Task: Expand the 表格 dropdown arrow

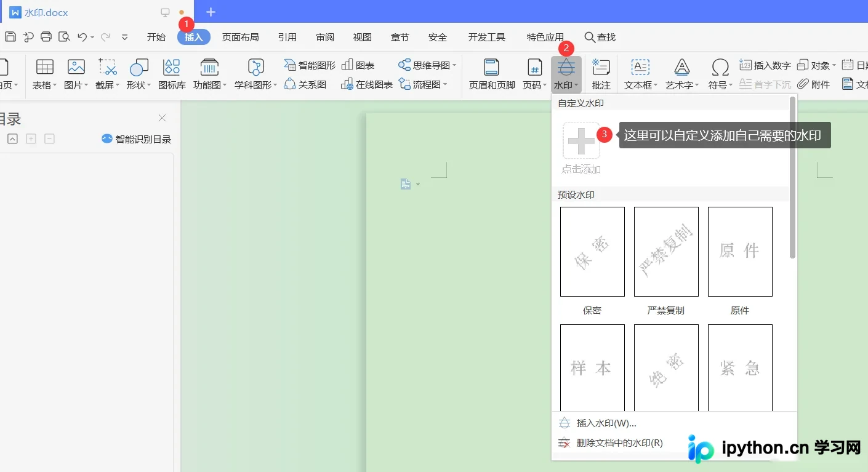Action: pyautogui.click(x=55, y=86)
